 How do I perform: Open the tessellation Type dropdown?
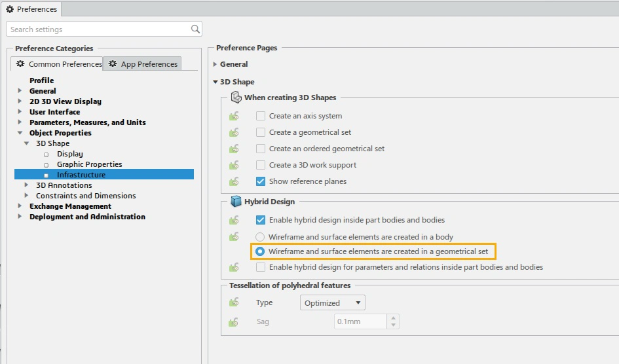point(332,302)
